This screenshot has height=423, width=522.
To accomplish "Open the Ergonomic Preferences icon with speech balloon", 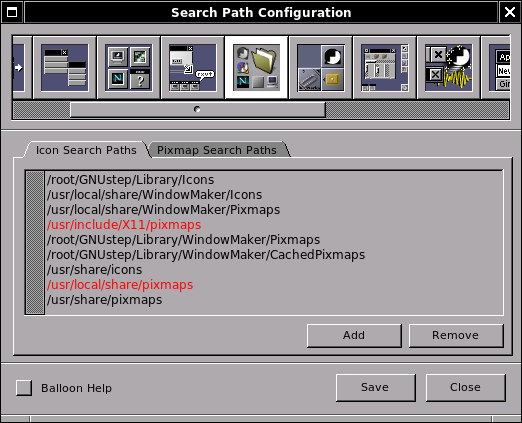I will click(193, 68).
